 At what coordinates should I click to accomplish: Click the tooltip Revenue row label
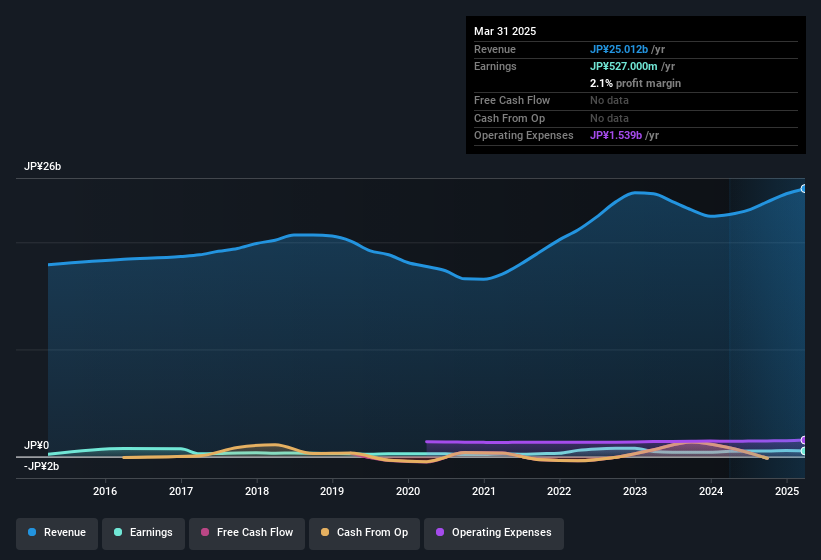pyautogui.click(x=495, y=49)
